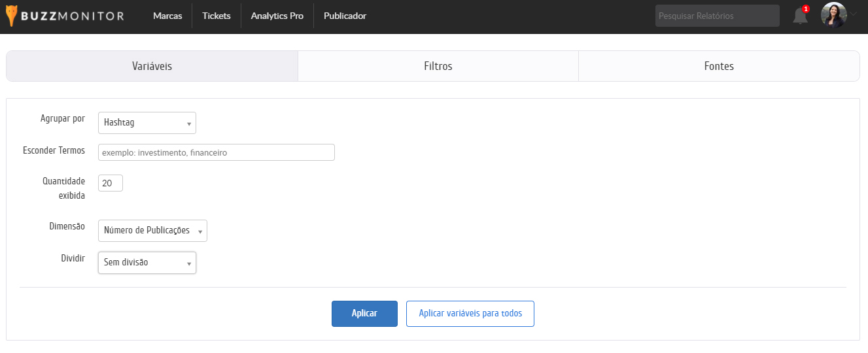Select the Variáveis tab
This screenshot has width=868, height=353.
[152, 66]
